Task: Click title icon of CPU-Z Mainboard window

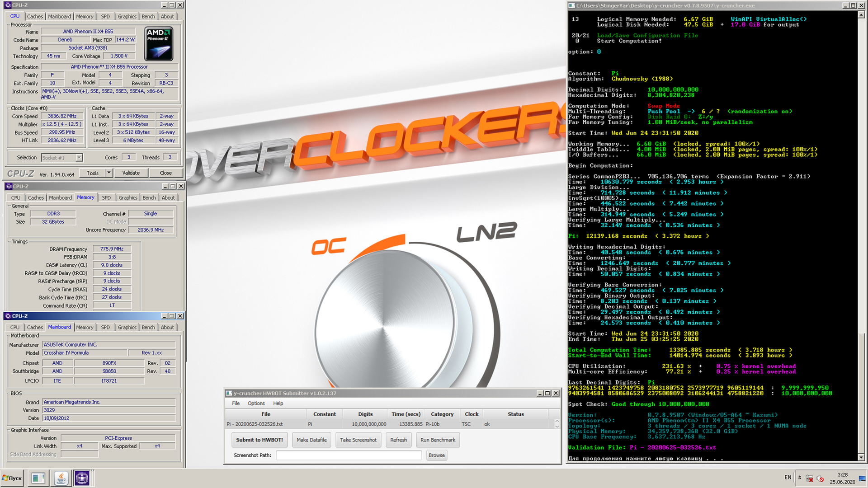Action: tap(8, 316)
